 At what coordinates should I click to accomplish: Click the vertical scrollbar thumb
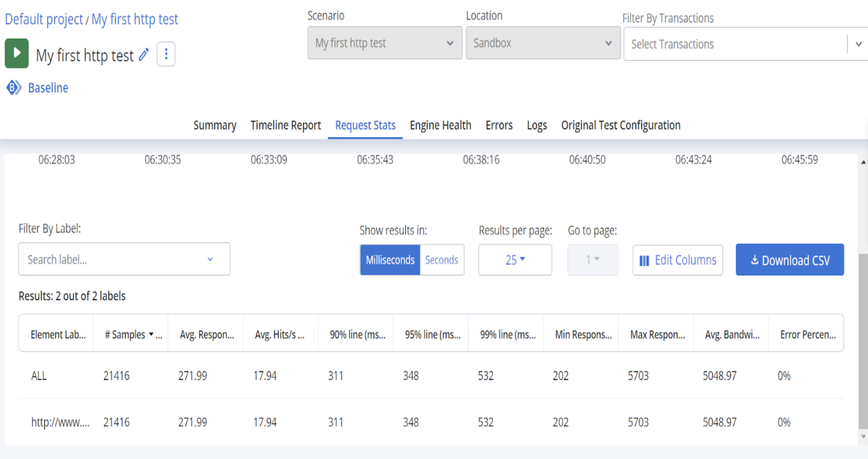click(x=863, y=341)
